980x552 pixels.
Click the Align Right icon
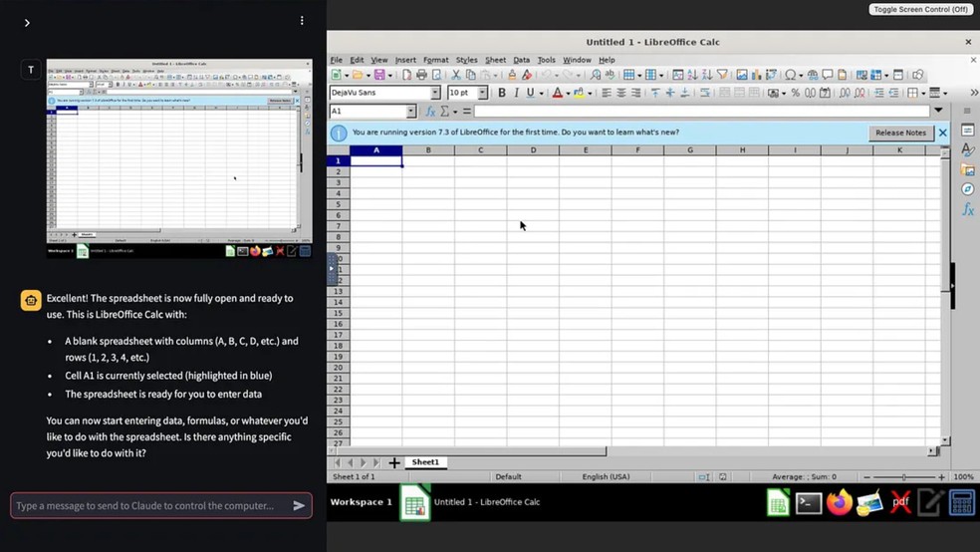pos(635,93)
